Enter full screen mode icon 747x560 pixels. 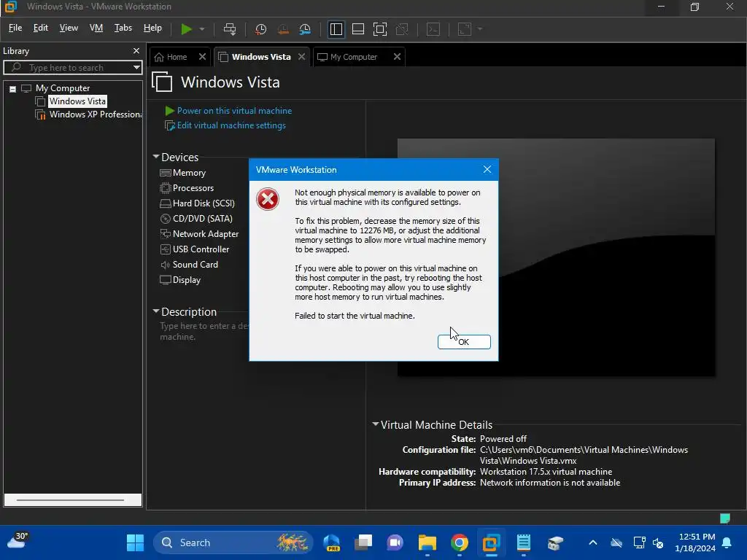coord(379,29)
